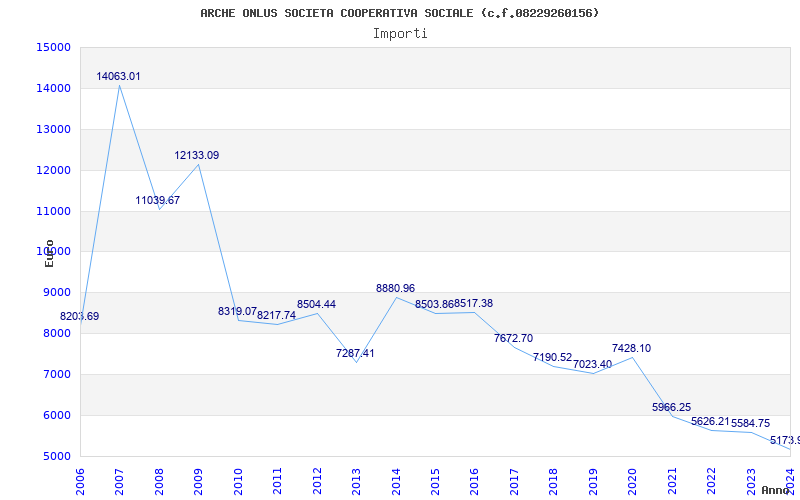Viewport: 800px width, 500px height.
Task: Select the 2017 x-axis year label
Action: [x=514, y=481]
